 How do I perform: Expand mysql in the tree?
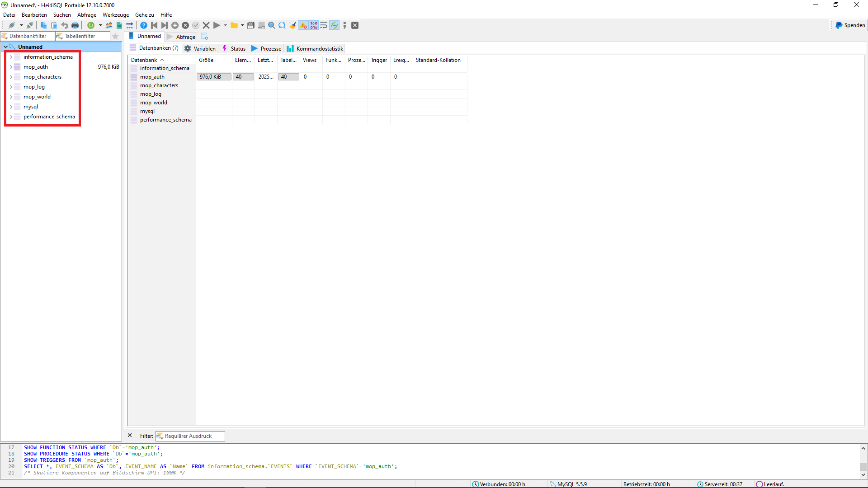click(11, 107)
